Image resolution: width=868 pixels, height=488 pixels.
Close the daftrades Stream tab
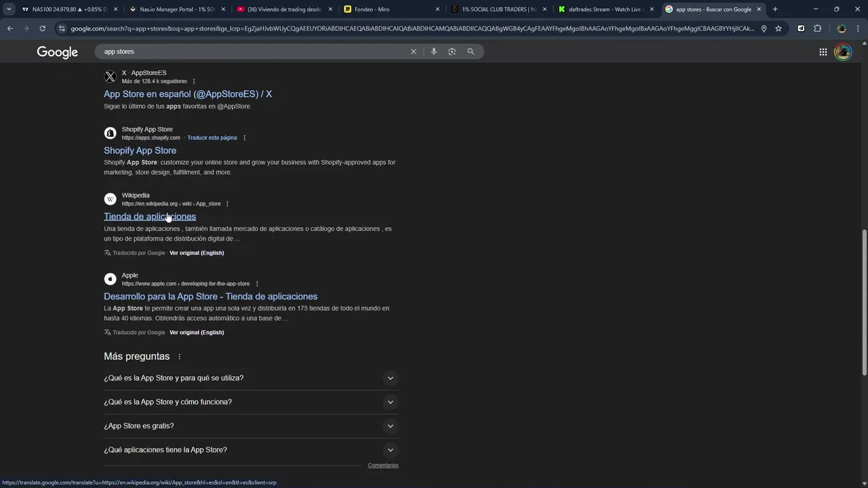(x=652, y=9)
